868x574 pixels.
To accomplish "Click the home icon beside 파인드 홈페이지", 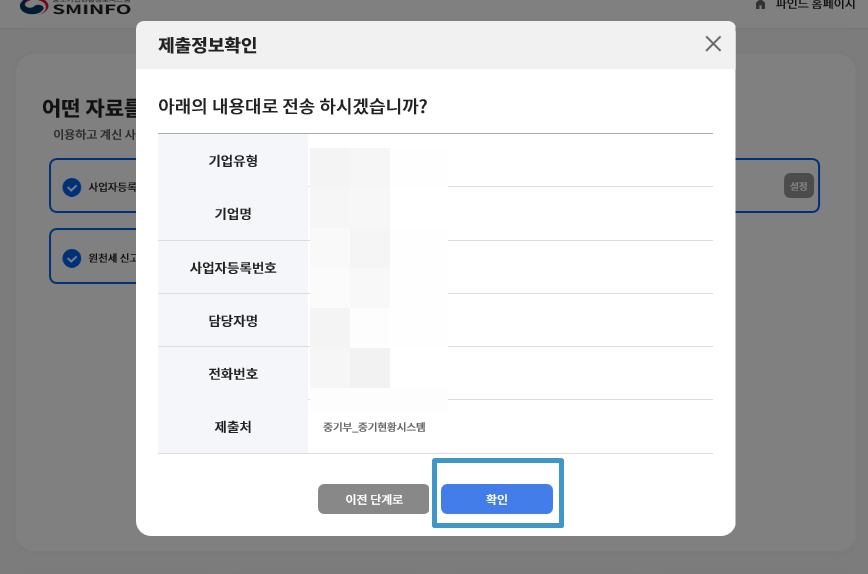I will (761, 4).
